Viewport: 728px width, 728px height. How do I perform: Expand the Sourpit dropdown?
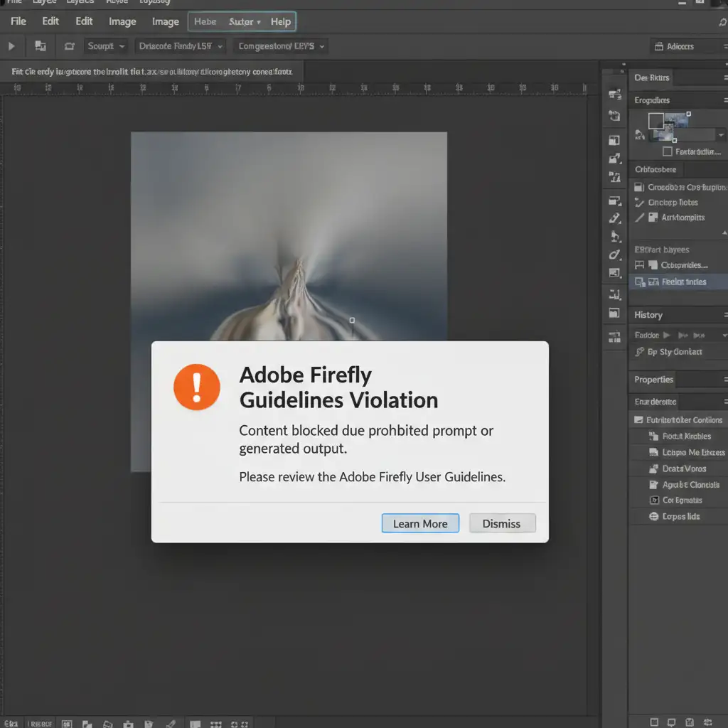pyautogui.click(x=105, y=46)
